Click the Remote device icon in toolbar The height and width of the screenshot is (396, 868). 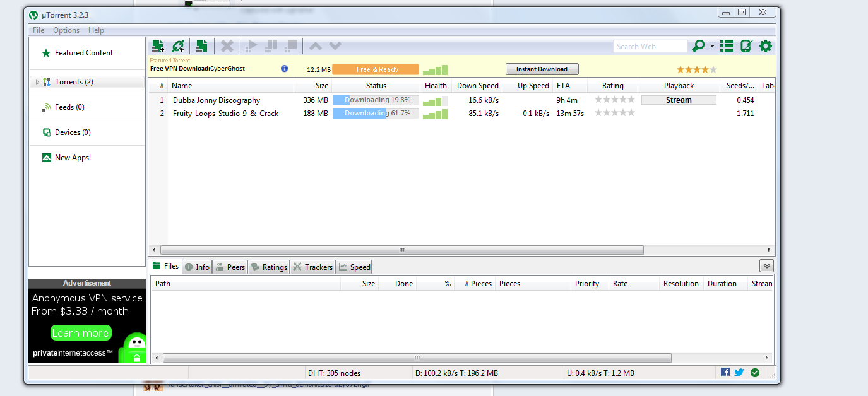pyautogui.click(x=746, y=46)
